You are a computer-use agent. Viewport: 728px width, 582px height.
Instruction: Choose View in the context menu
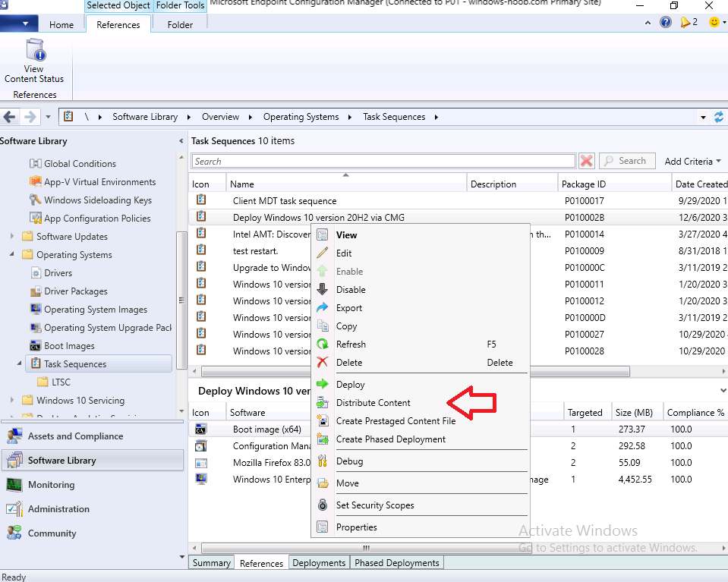pyautogui.click(x=346, y=235)
